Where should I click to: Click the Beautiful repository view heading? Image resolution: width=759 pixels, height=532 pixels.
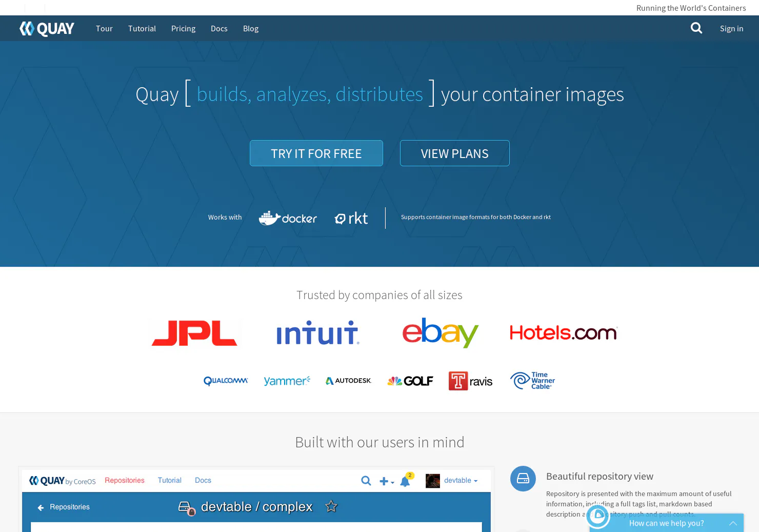tap(600, 477)
